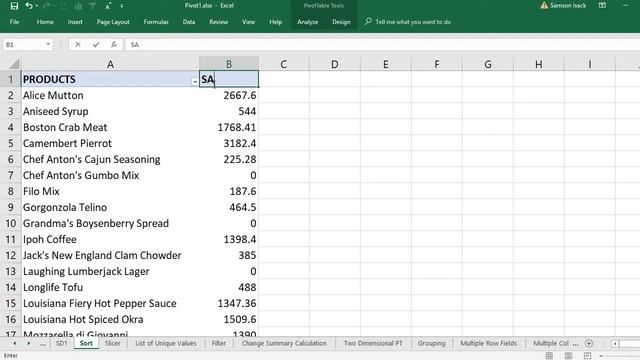Screen dimensions: 640x360
Task: Open the Help ribbon tab
Action: 276,22
